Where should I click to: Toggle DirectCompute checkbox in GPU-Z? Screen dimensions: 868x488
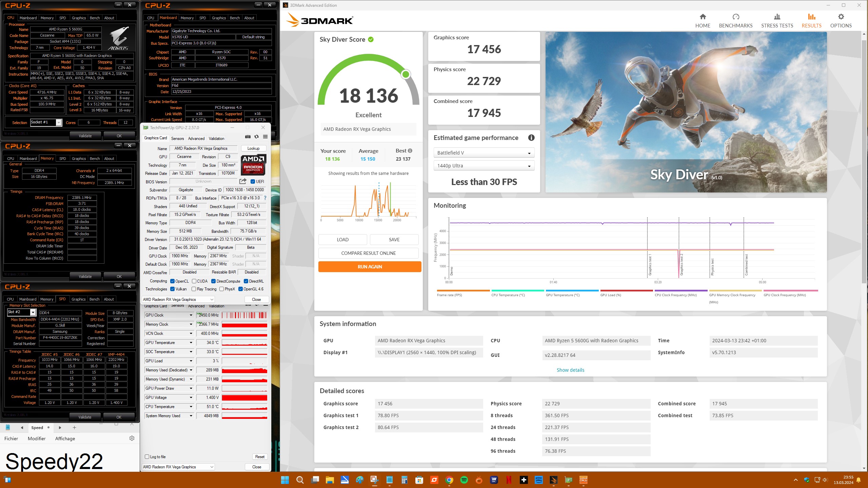[x=213, y=281]
